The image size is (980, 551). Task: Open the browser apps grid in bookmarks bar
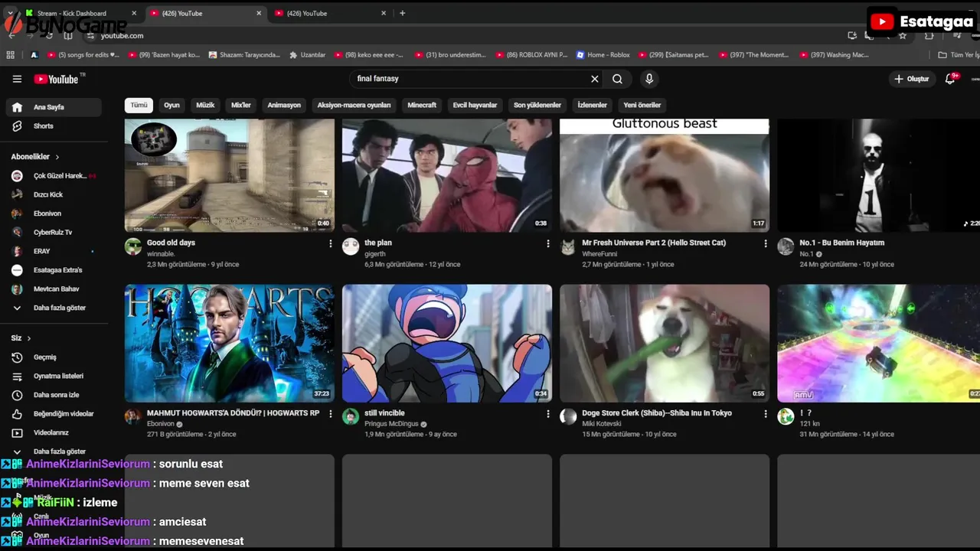[x=10, y=55]
